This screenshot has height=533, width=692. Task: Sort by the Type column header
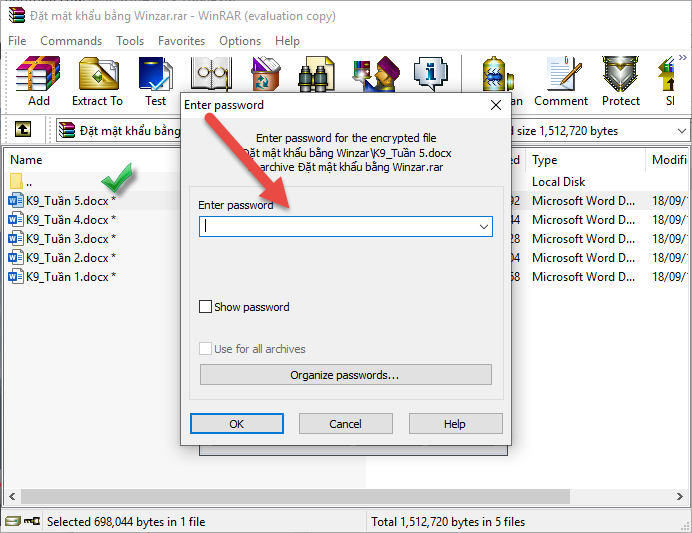(545, 160)
